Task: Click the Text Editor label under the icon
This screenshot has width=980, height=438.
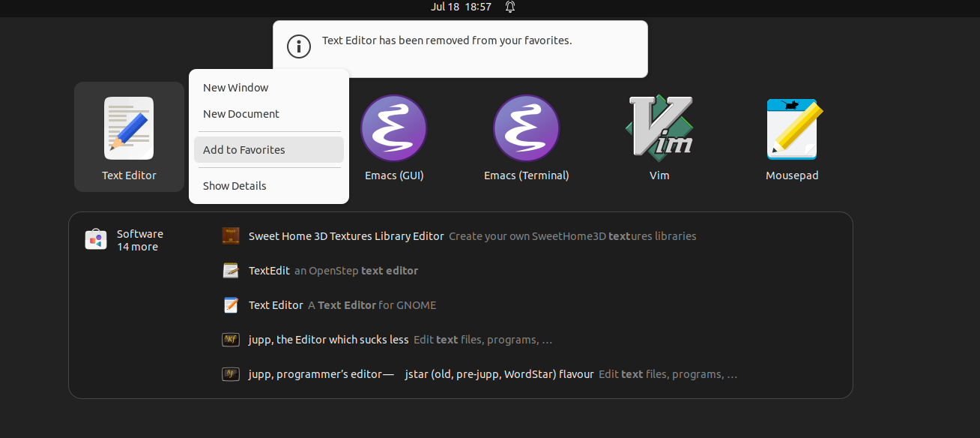Action: [x=129, y=175]
